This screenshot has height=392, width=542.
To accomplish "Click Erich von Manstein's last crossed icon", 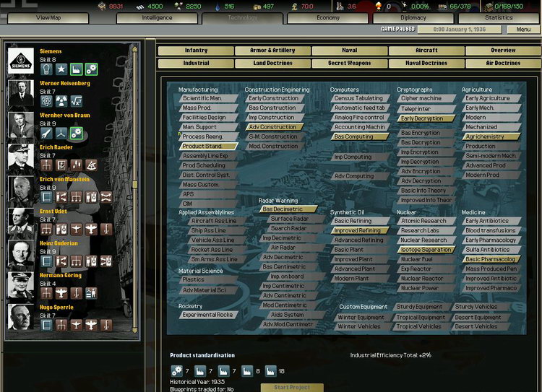I will click(106, 197).
